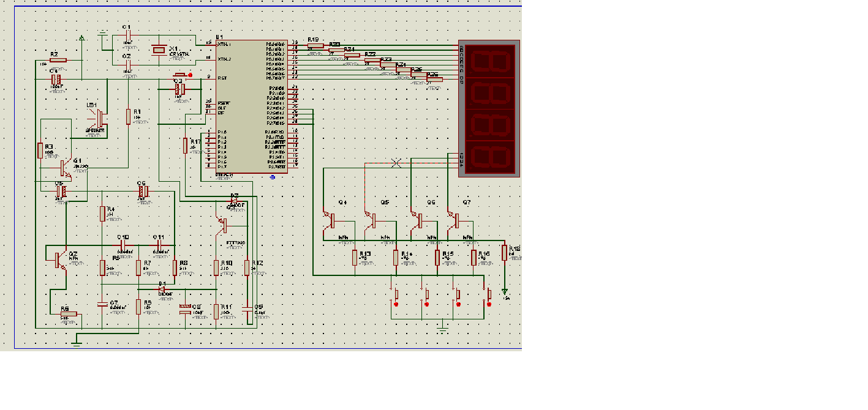
Task: Click the Q4 display driver transistor
Action: [x=330, y=220]
